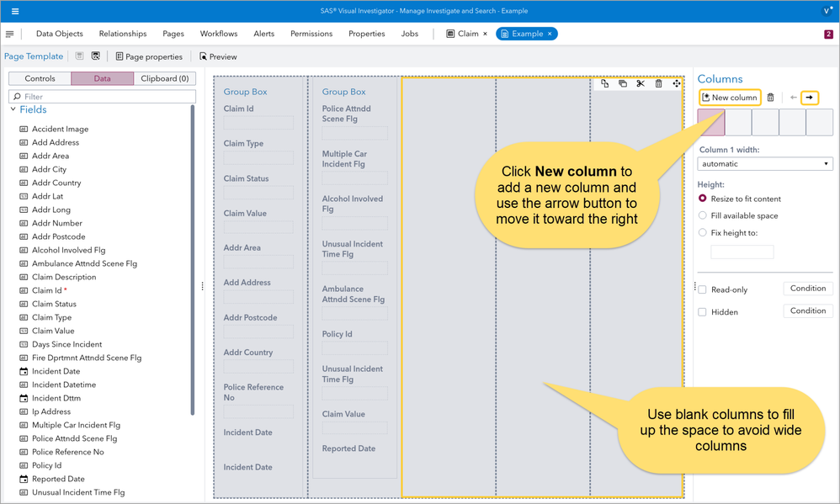Open Jobs menu item

click(410, 34)
